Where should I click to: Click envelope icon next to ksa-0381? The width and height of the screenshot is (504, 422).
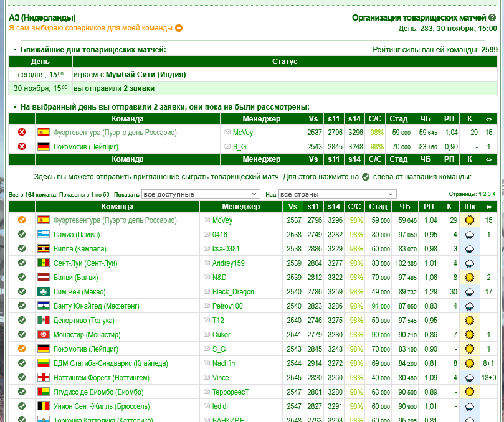coord(207,248)
